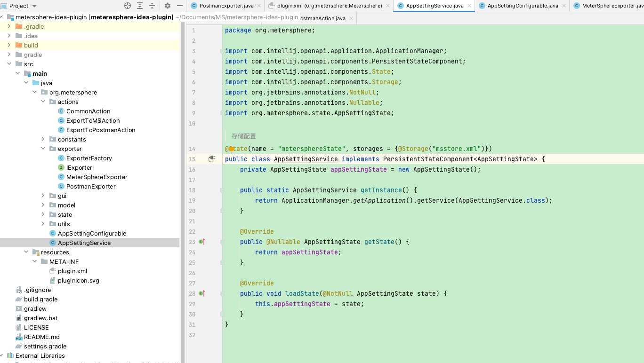Viewport: 644px width, 363px height.
Task: Close the plugin.xml editor tab
Action: [387, 6]
